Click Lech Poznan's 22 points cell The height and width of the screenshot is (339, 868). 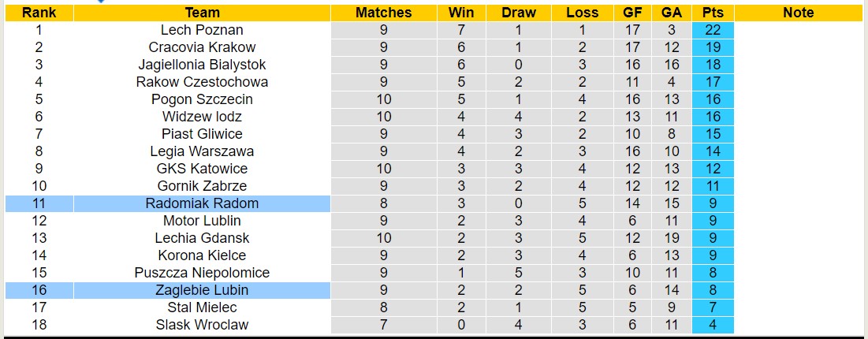(x=713, y=30)
